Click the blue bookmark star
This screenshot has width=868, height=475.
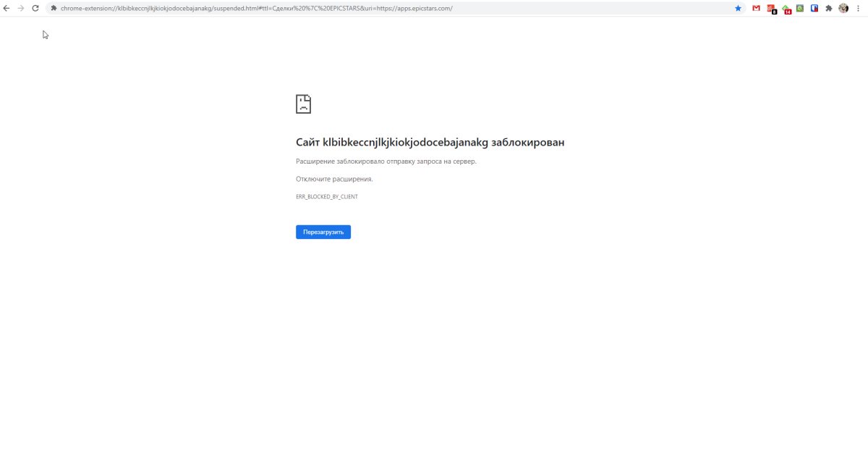pos(739,8)
